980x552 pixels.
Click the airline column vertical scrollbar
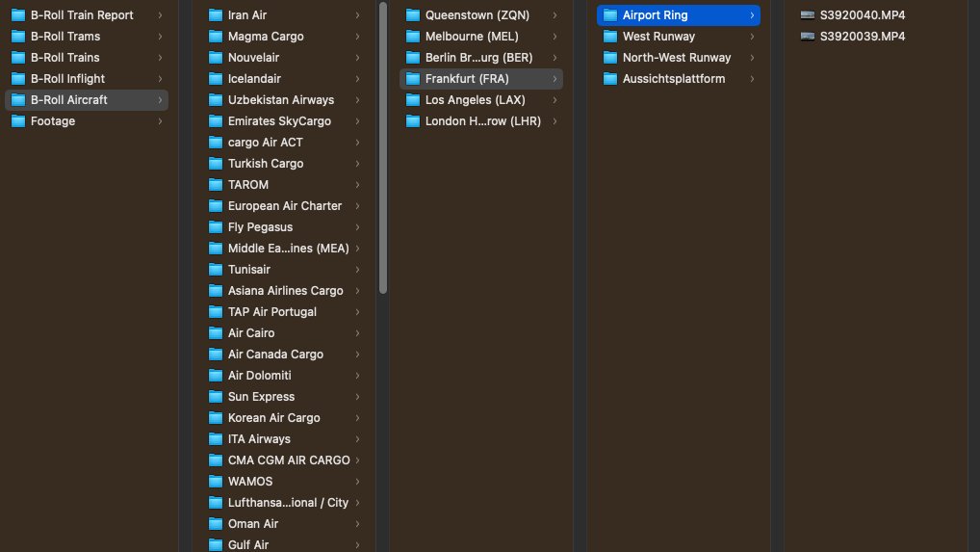383,148
